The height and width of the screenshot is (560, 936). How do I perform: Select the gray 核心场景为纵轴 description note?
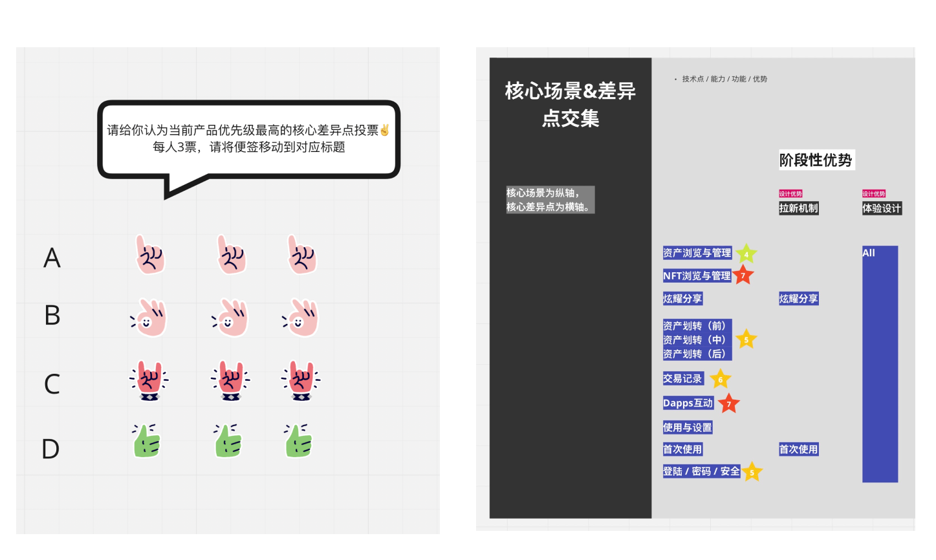click(x=549, y=200)
